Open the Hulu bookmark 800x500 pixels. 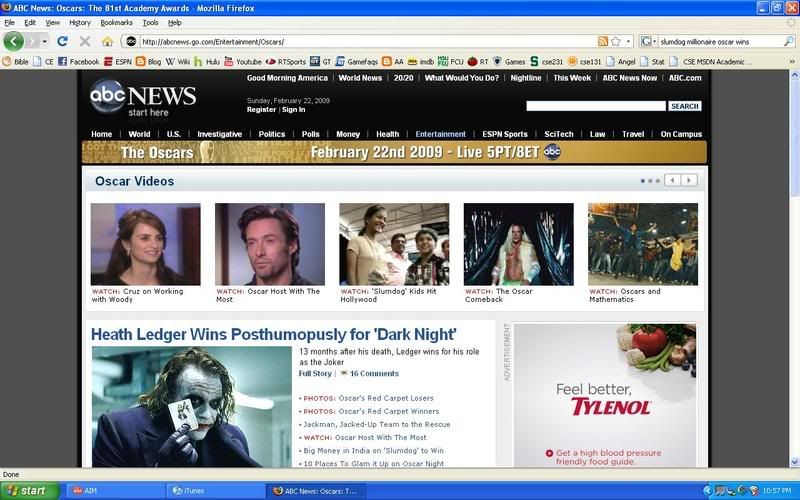click(x=207, y=62)
